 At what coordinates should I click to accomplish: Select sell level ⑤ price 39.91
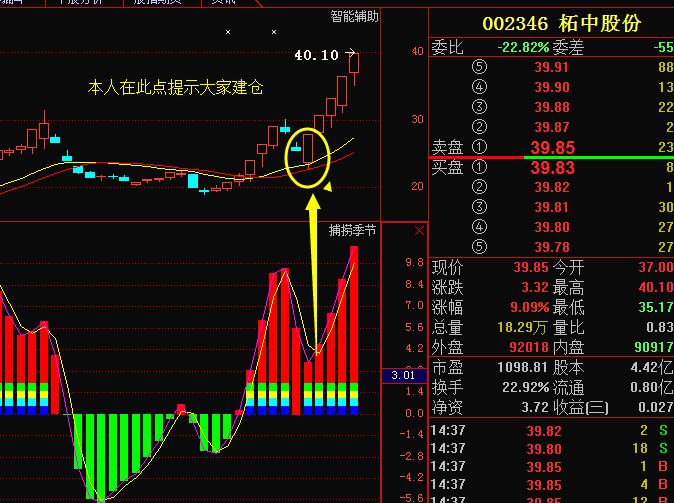pyautogui.click(x=551, y=67)
